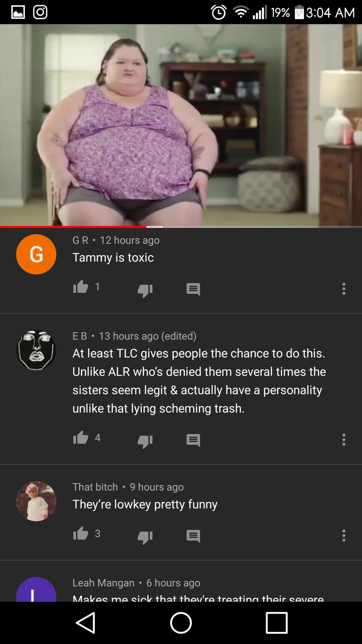Open three-dot menu on 'That bitch' comment
The width and height of the screenshot is (362, 644).
pyautogui.click(x=344, y=536)
